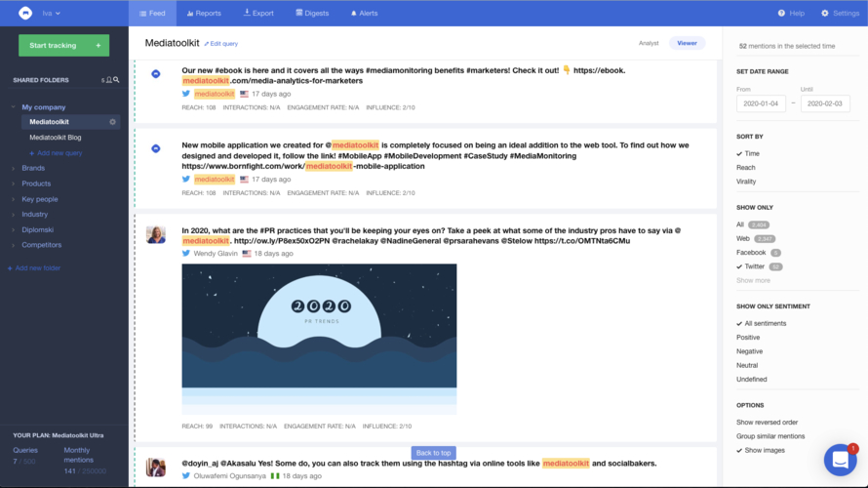Click Twitter icon on ebook mention
Viewport: 868px width, 488px height.
point(186,94)
